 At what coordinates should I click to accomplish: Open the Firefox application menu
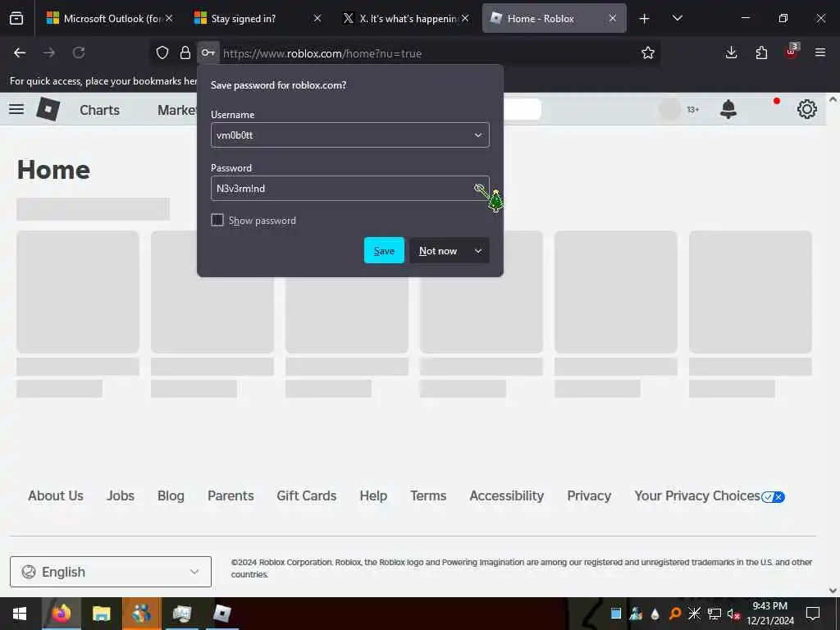tap(820, 52)
